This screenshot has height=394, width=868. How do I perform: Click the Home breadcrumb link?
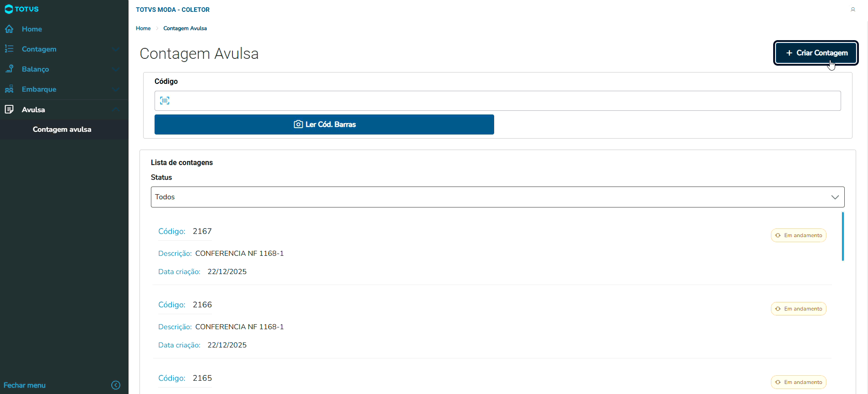click(143, 28)
